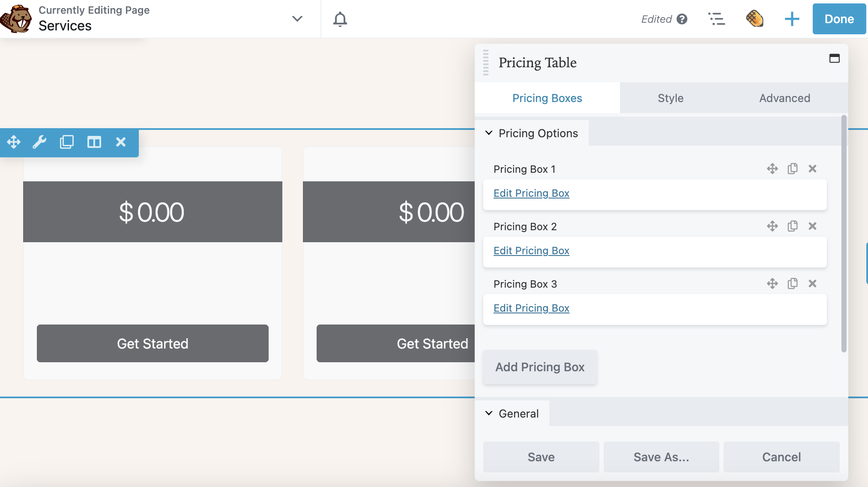
Task: Click the duplicate icon for Pricing Box 2
Action: click(x=792, y=225)
